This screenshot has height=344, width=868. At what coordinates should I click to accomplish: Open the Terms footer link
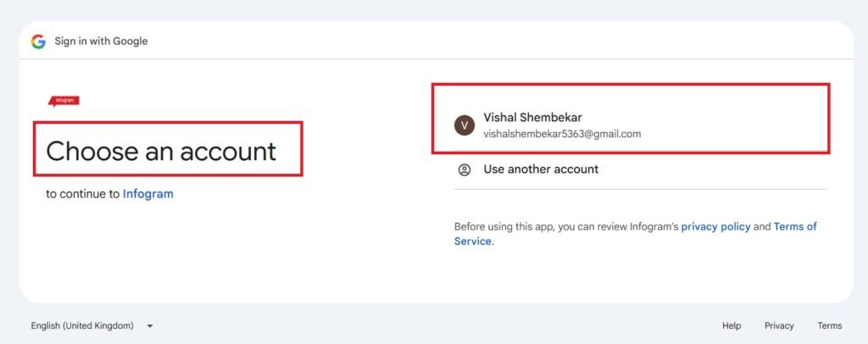(829, 325)
